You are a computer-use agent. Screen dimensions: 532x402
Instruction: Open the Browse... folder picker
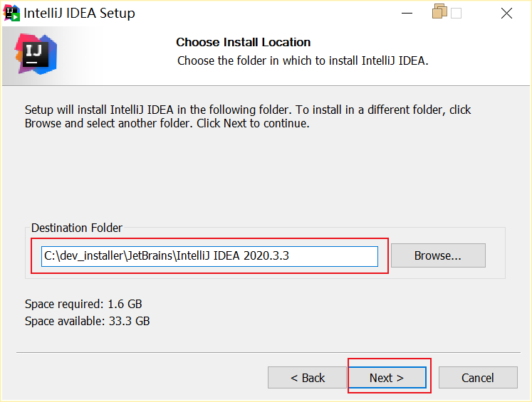[x=438, y=255]
